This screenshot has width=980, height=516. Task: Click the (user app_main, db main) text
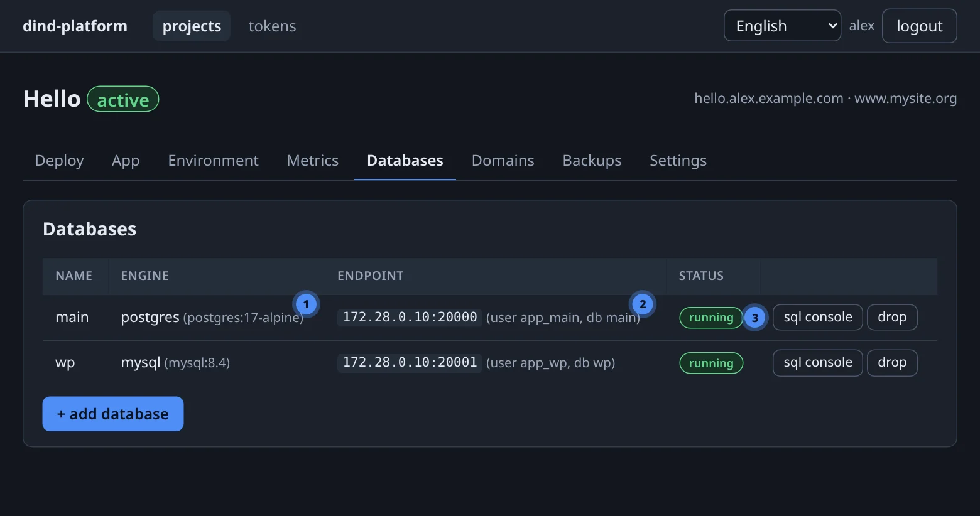coord(563,318)
